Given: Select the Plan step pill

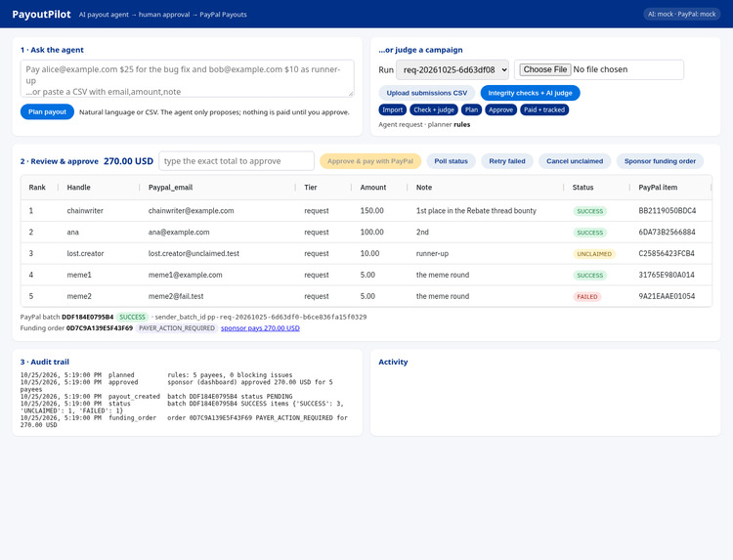Looking at the screenshot, I should point(471,109).
